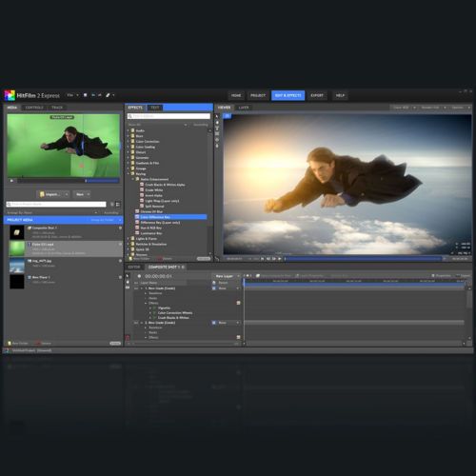This screenshot has width=476, height=476.
Task: Select the rectangle mask tool in viewer
Action: [x=217, y=133]
